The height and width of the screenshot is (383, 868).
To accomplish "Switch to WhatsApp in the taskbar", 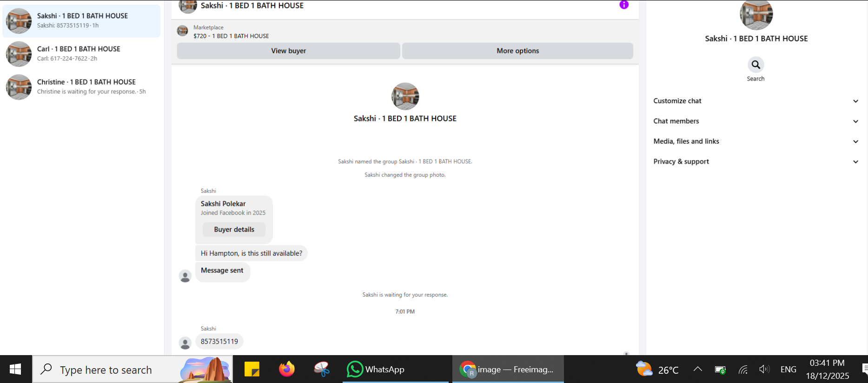I will pyautogui.click(x=395, y=370).
